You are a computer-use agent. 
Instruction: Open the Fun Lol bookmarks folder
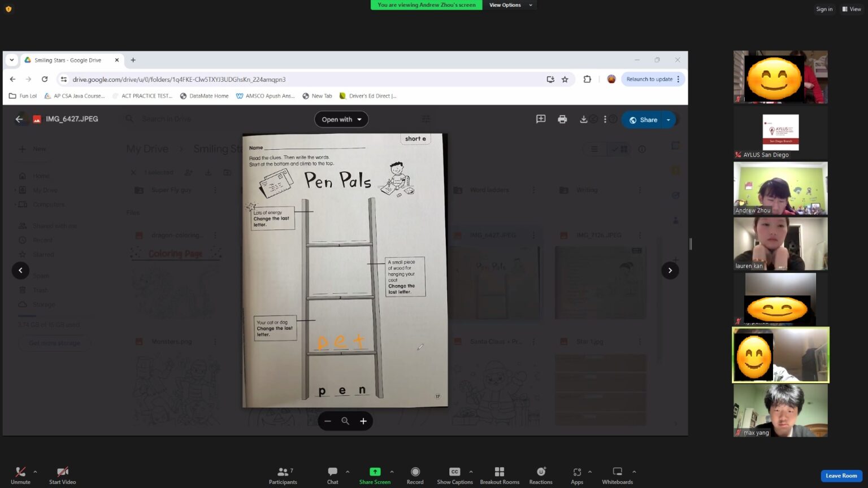pos(23,96)
